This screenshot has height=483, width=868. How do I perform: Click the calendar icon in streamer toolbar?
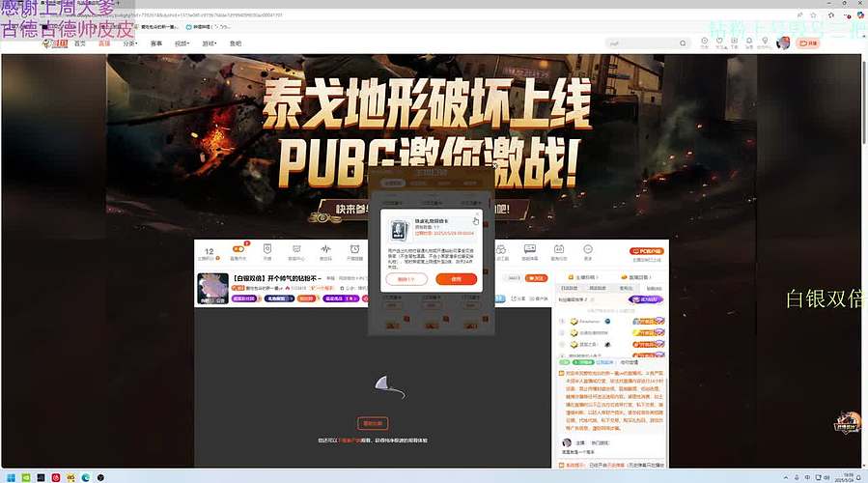point(559,249)
